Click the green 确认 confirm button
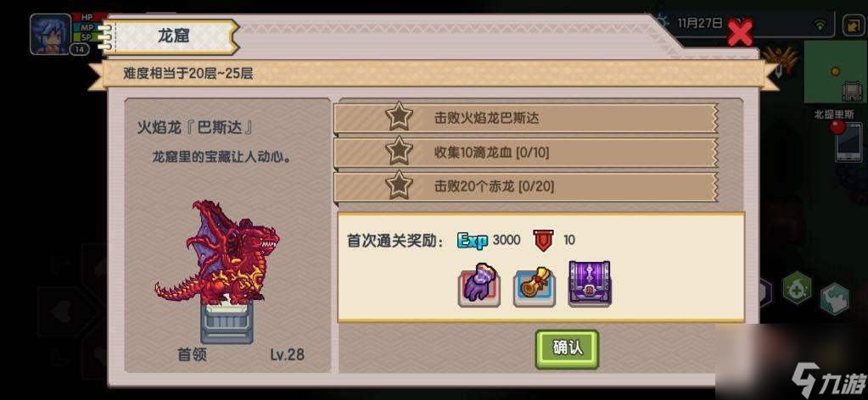The width and height of the screenshot is (868, 400). point(567,348)
